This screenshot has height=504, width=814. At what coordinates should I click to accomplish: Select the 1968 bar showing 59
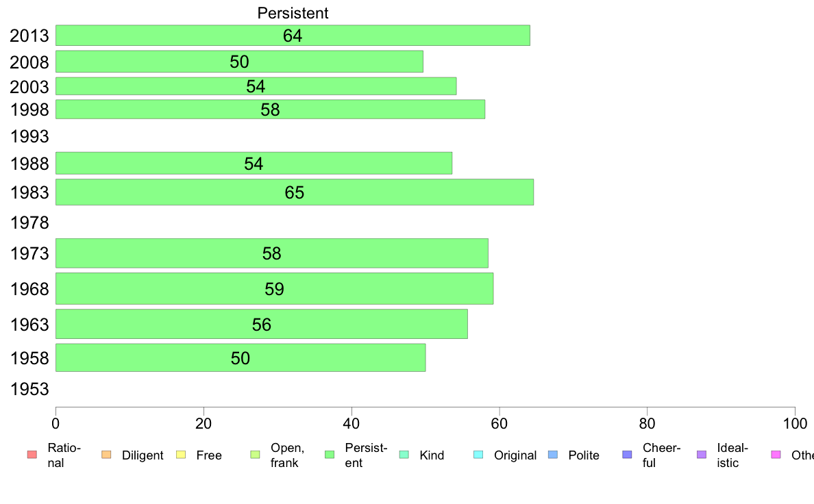click(274, 288)
